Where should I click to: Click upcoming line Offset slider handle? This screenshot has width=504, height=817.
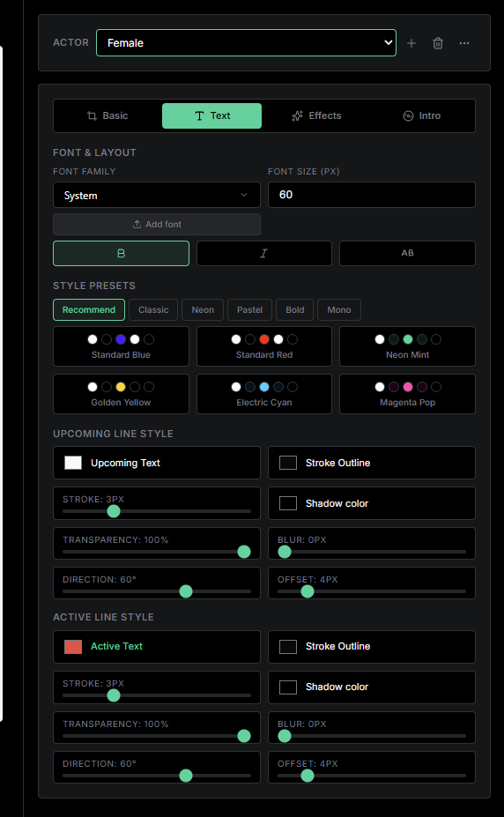[x=308, y=591]
